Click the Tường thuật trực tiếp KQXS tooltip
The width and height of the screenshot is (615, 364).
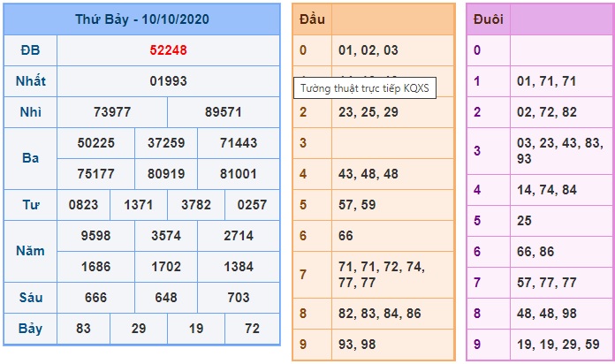click(x=365, y=87)
